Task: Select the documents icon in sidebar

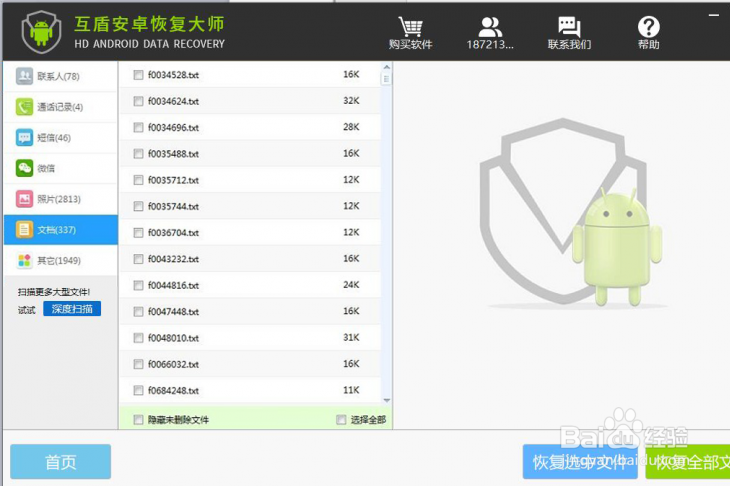Action: click(24, 230)
